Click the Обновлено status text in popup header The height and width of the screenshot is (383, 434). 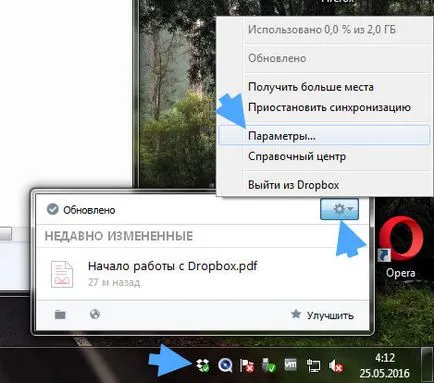89,210
